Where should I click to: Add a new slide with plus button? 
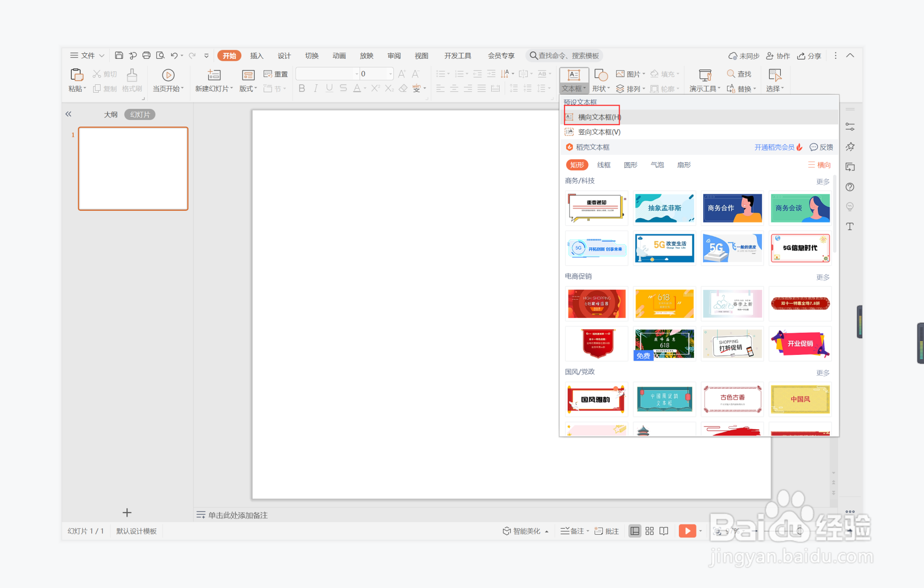click(127, 512)
